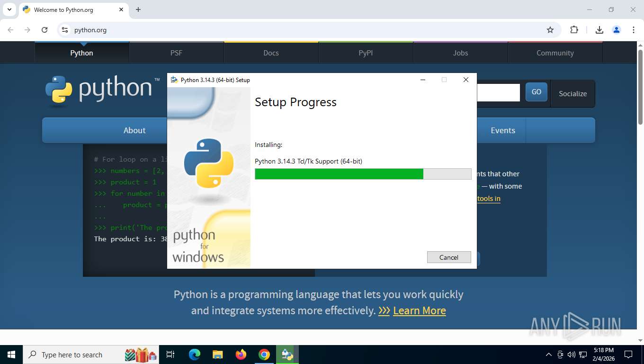Click the website search field
The image size is (644, 364).
coord(498,92)
